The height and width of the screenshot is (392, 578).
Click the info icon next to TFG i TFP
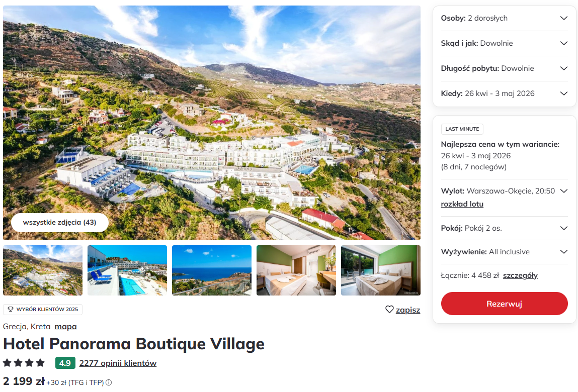pos(109,382)
